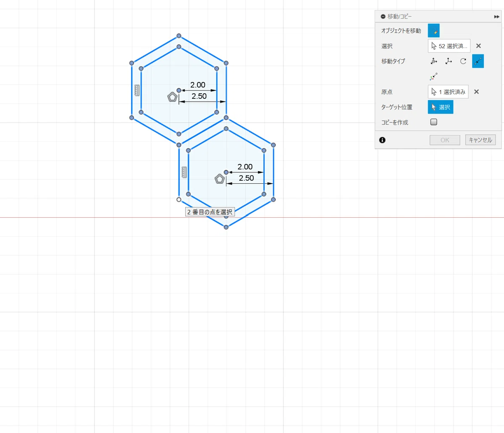Click the 52 選択済 selection field
The height and width of the screenshot is (433, 504).
[x=449, y=46]
